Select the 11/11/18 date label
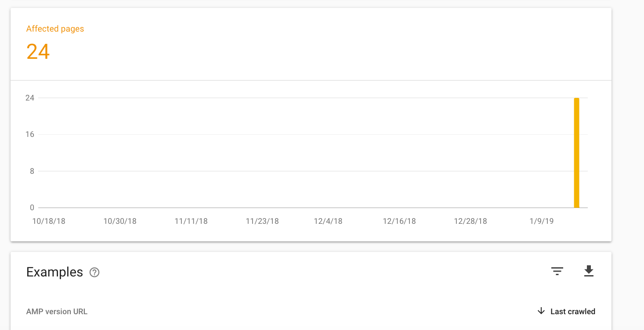This screenshot has width=644, height=330. pyautogui.click(x=191, y=221)
